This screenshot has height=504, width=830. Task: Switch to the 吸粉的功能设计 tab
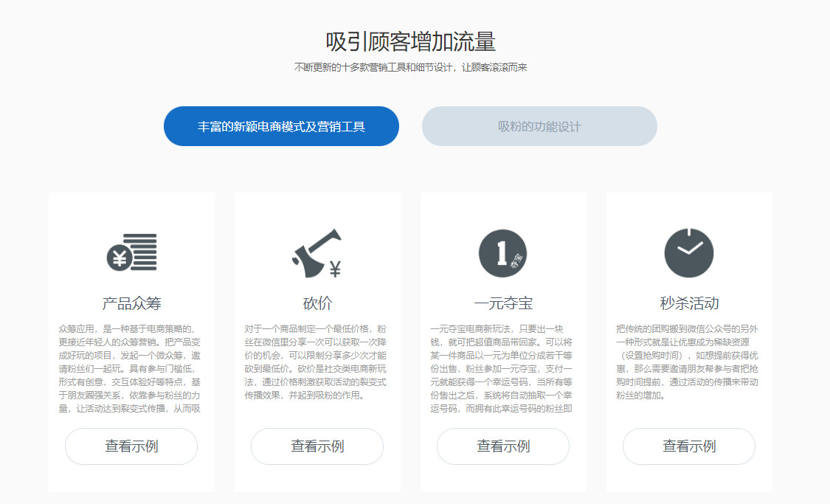539,126
